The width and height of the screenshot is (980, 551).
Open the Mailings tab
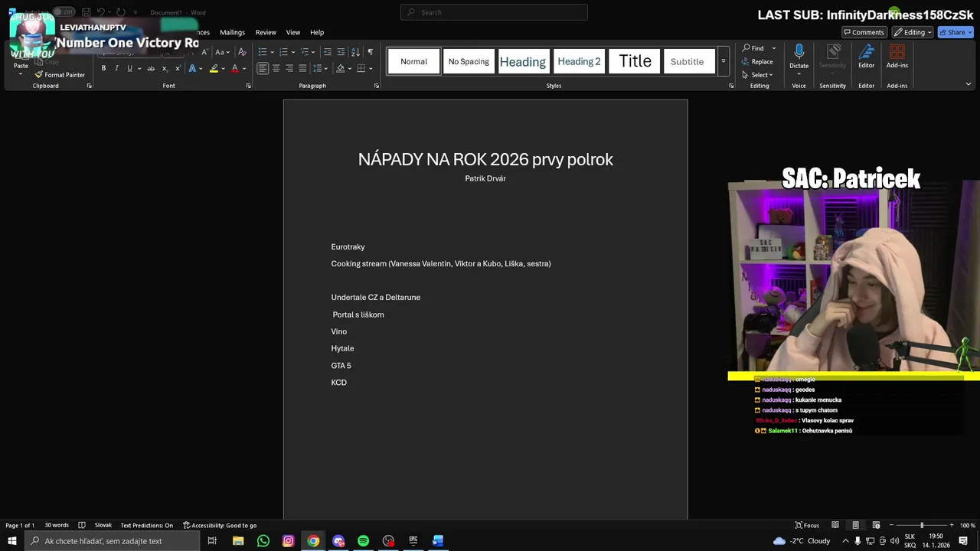(x=232, y=32)
